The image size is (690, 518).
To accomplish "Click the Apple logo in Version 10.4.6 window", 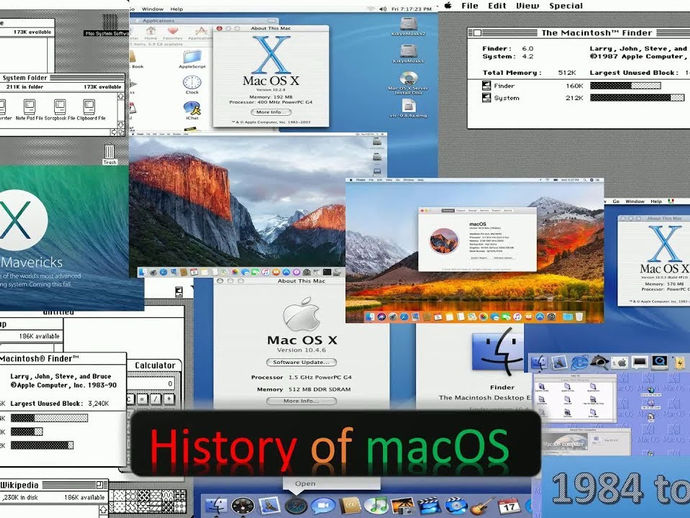I will (301, 314).
